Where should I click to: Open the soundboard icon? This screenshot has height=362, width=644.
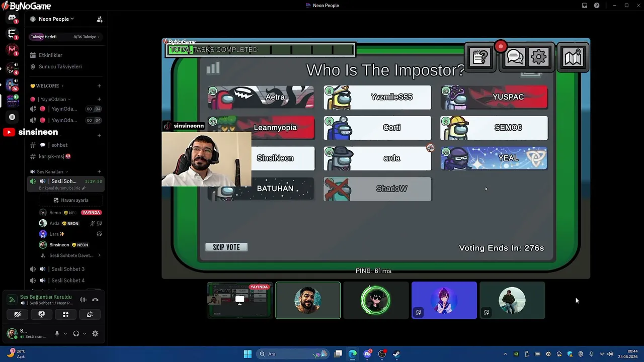pos(90,314)
